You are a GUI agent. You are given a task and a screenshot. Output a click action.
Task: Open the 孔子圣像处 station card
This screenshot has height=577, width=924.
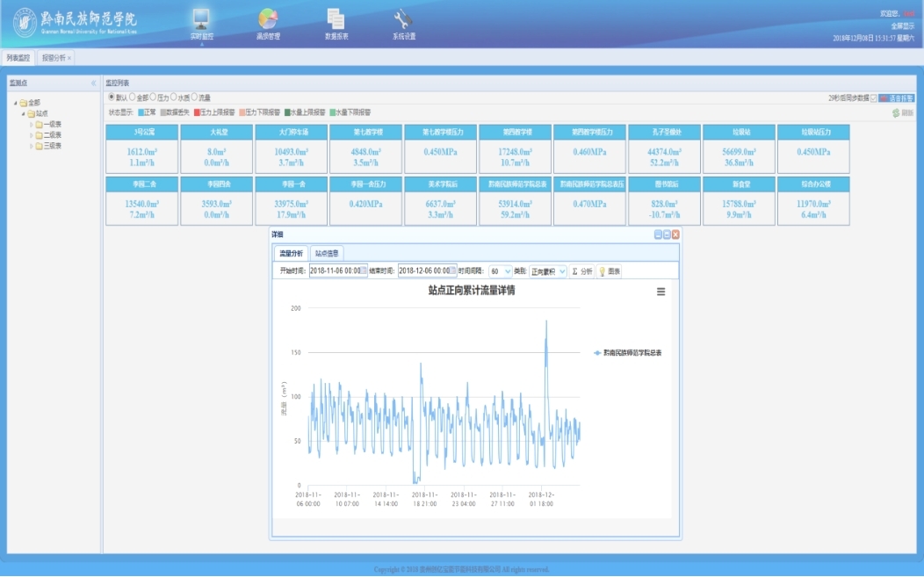[x=664, y=148]
